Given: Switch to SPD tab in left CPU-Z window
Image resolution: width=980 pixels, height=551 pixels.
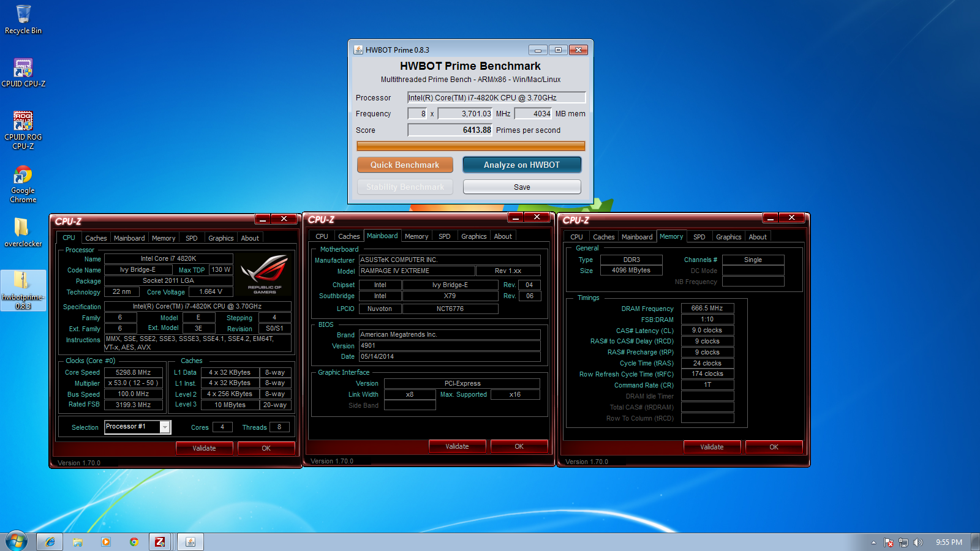Looking at the screenshot, I should pyautogui.click(x=192, y=238).
